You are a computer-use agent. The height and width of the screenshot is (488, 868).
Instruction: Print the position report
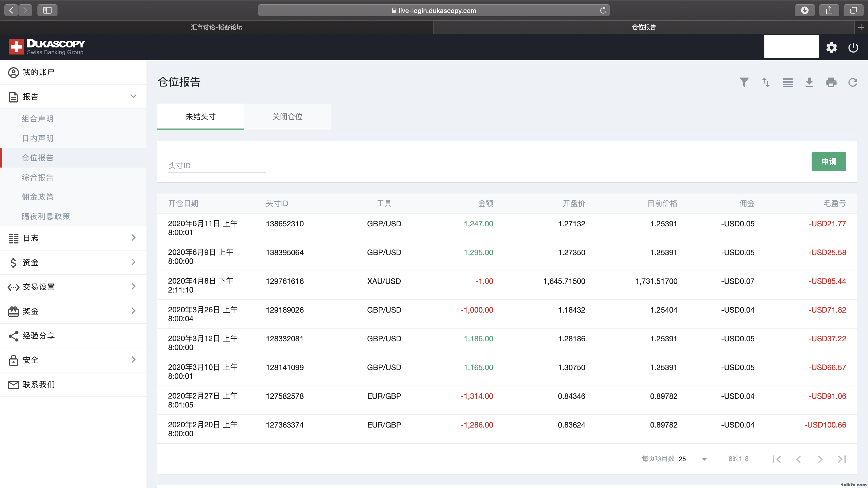[x=831, y=82]
